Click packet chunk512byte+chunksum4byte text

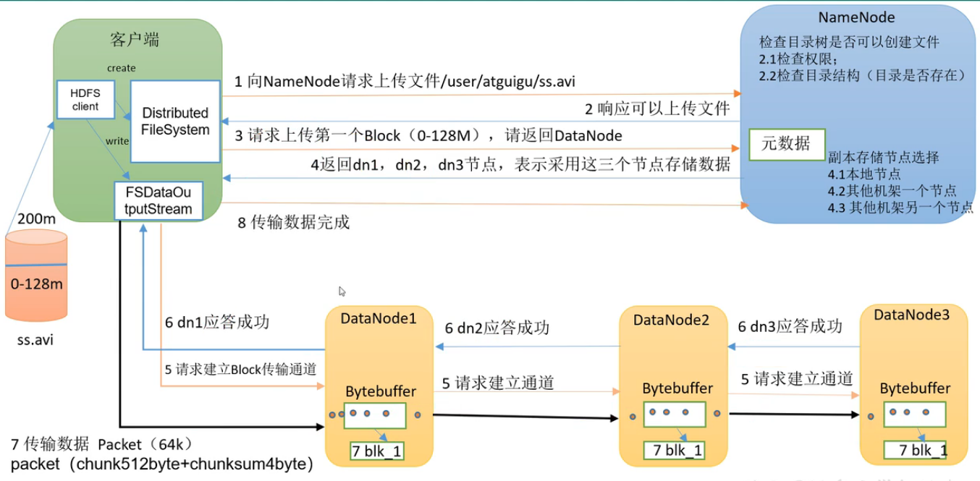point(162,464)
